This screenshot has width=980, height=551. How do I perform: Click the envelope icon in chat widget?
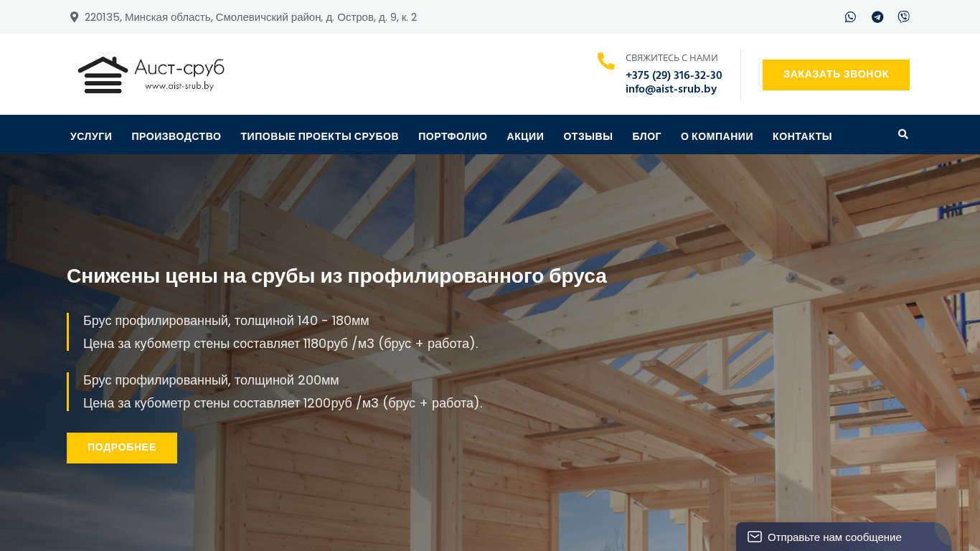tap(754, 537)
